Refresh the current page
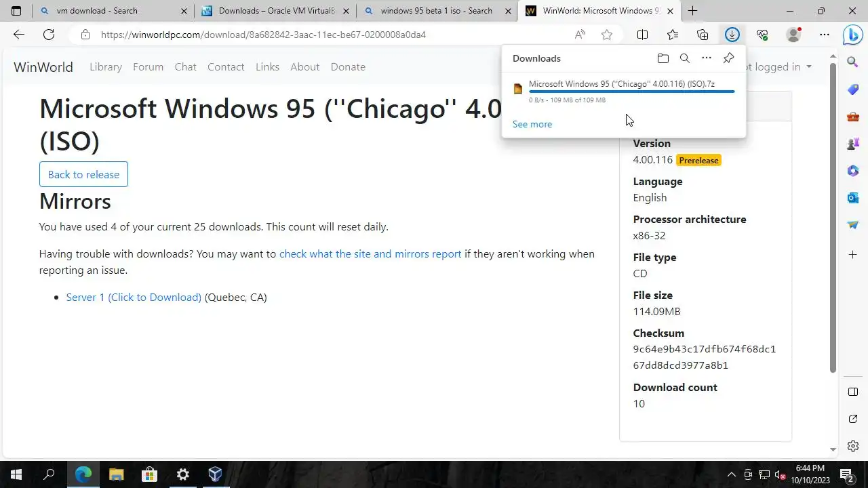 49,35
